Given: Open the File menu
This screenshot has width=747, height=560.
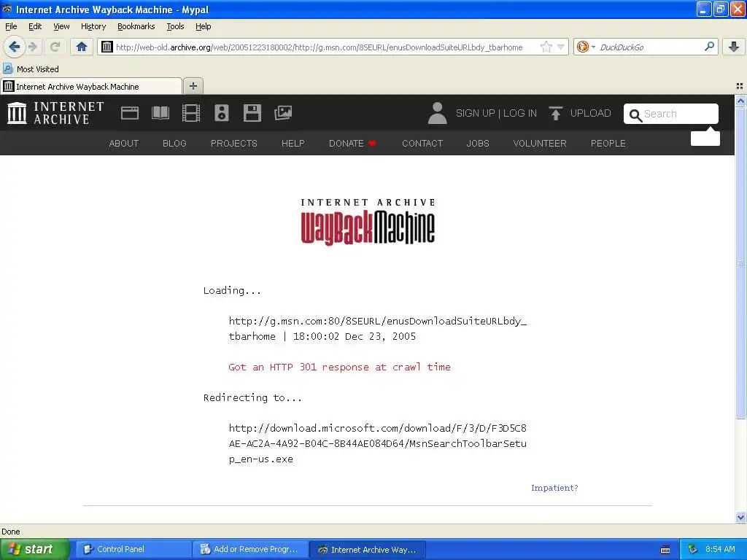Looking at the screenshot, I should point(11,26).
